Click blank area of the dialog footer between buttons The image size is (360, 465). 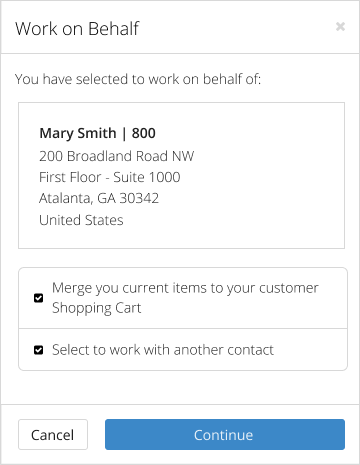(x=96, y=435)
